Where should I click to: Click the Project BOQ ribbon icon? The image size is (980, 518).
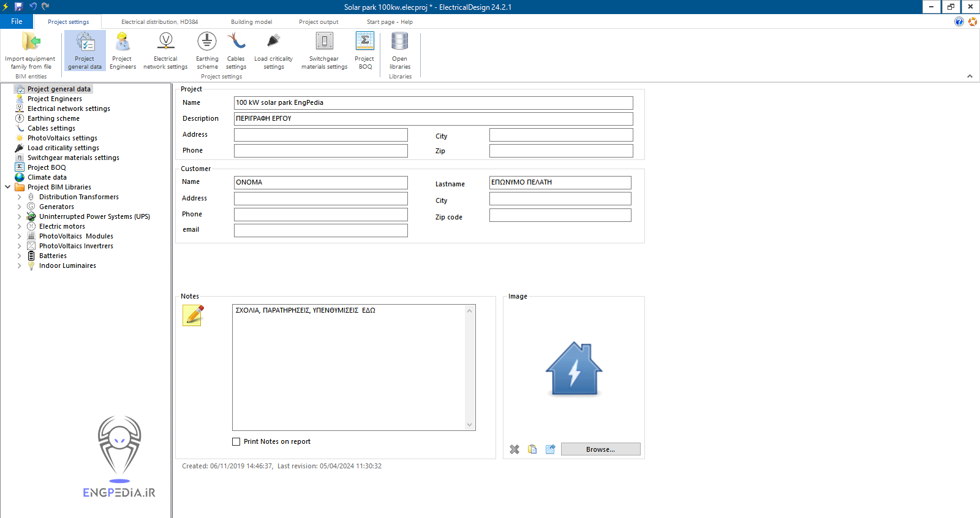[365, 51]
